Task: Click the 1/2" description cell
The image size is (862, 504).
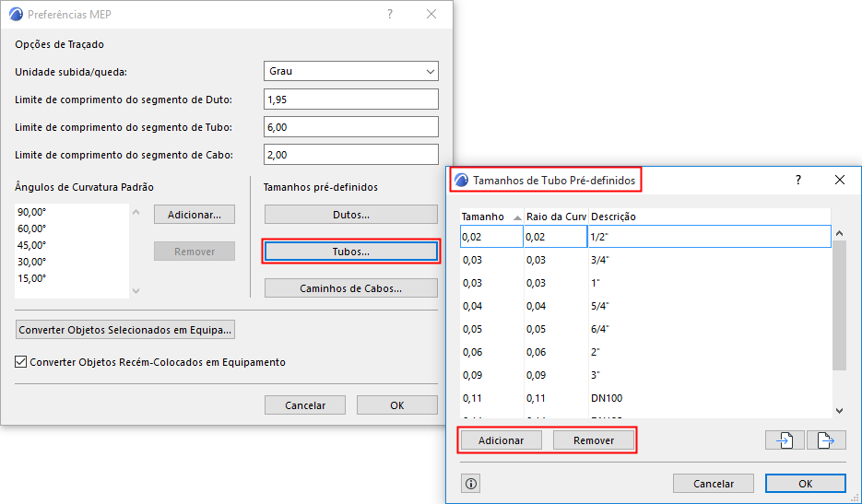Action: pyautogui.click(x=709, y=237)
